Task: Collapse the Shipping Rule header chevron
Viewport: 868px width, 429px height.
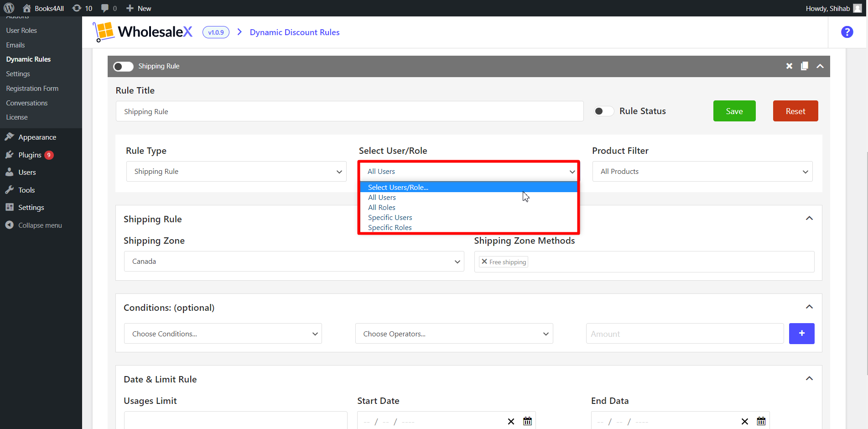Action: coord(820,66)
